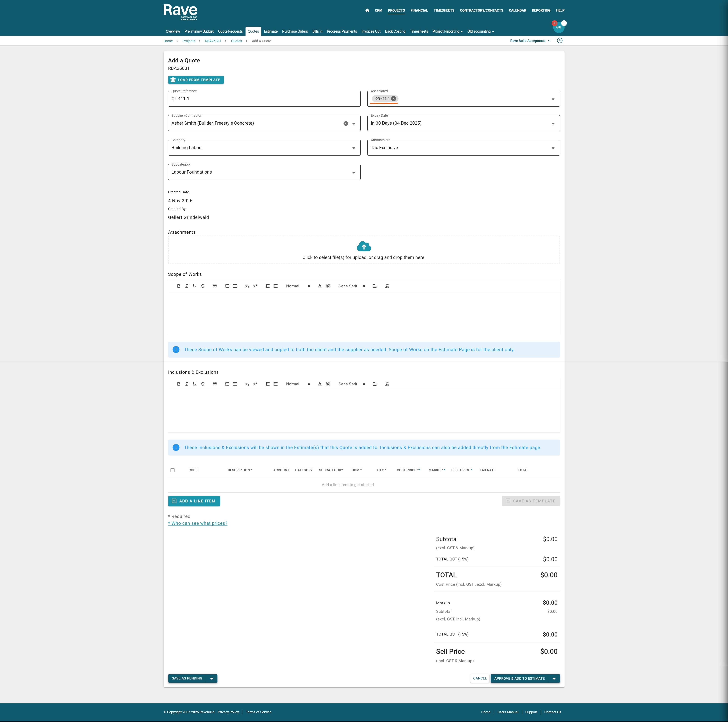Click the home icon in top navigation

point(367,11)
